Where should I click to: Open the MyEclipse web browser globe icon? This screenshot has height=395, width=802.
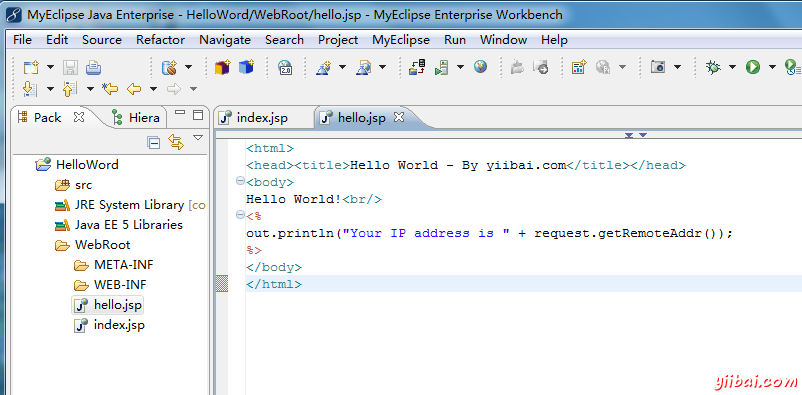(480, 67)
